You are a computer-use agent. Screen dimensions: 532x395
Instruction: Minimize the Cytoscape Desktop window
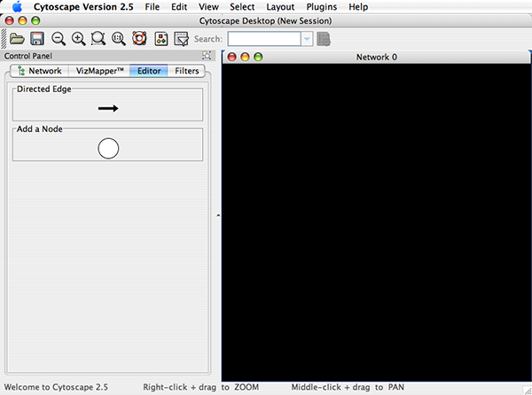tap(22, 21)
